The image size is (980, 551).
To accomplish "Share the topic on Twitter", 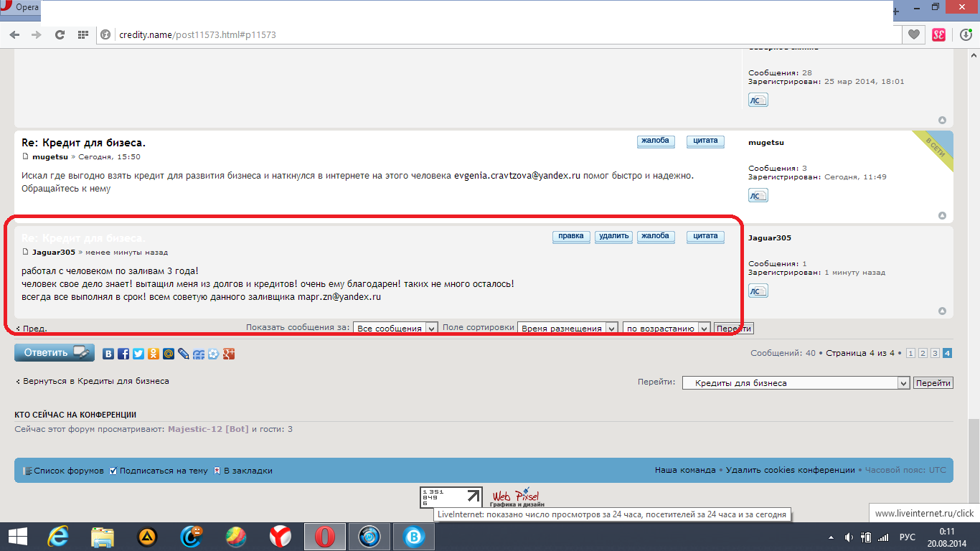I will point(138,354).
